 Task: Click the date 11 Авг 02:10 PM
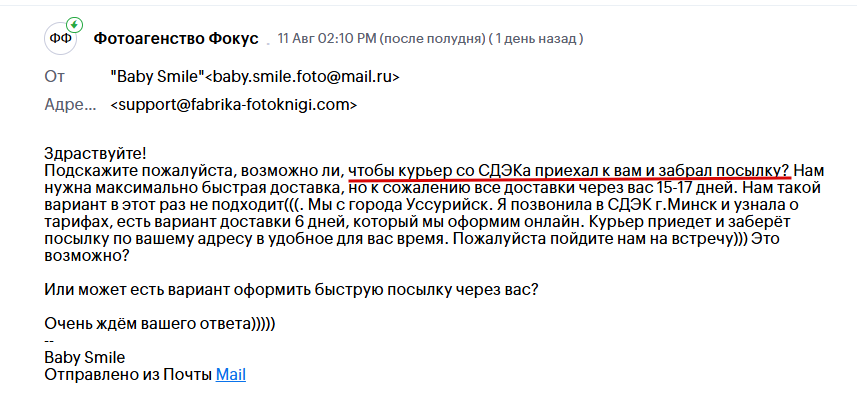pos(327,39)
